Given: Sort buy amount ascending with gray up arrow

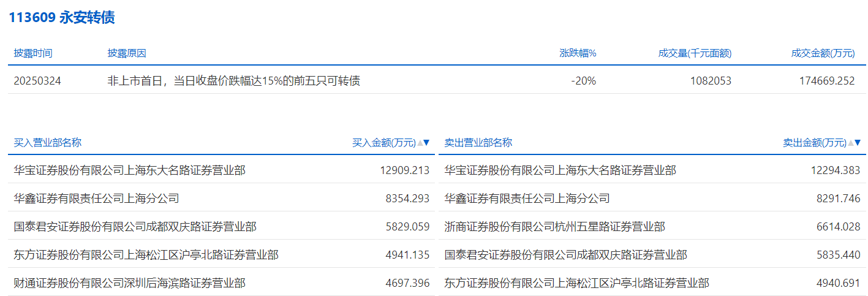Looking at the screenshot, I should pos(420,143).
